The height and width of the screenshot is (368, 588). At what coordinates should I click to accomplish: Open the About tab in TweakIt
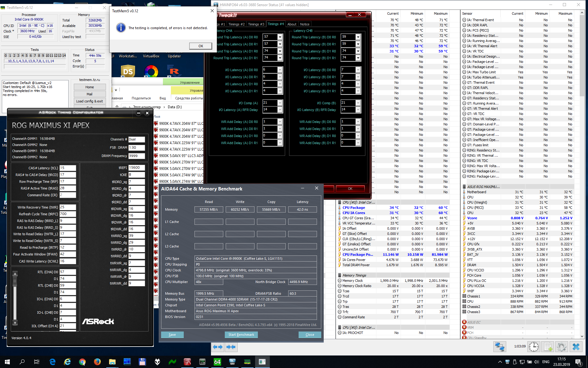292,24
